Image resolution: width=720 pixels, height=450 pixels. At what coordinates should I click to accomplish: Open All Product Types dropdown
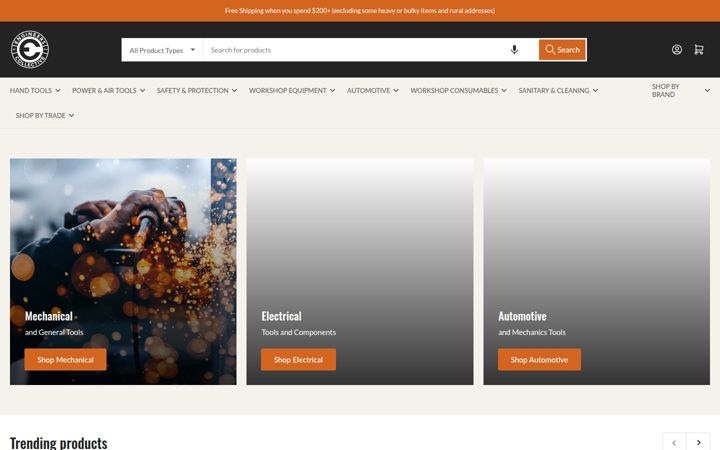[162, 50]
